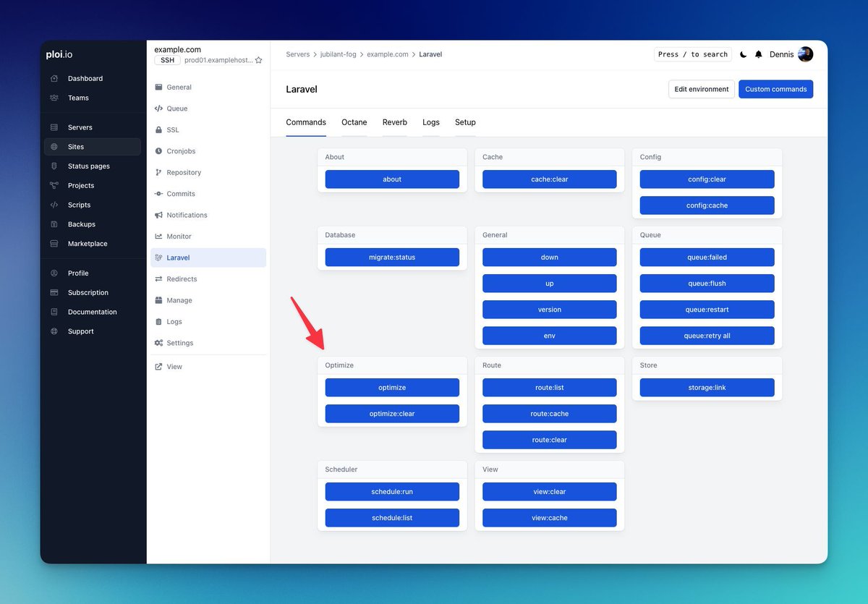
Task: Click the Status pages icon
Action: click(x=54, y=166)
